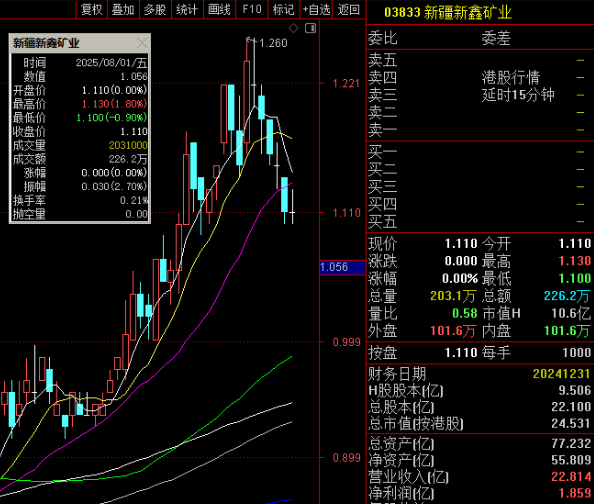
Task: Click the diamond icon above chart
Action: pyautogui.click(x=294, y=28)
